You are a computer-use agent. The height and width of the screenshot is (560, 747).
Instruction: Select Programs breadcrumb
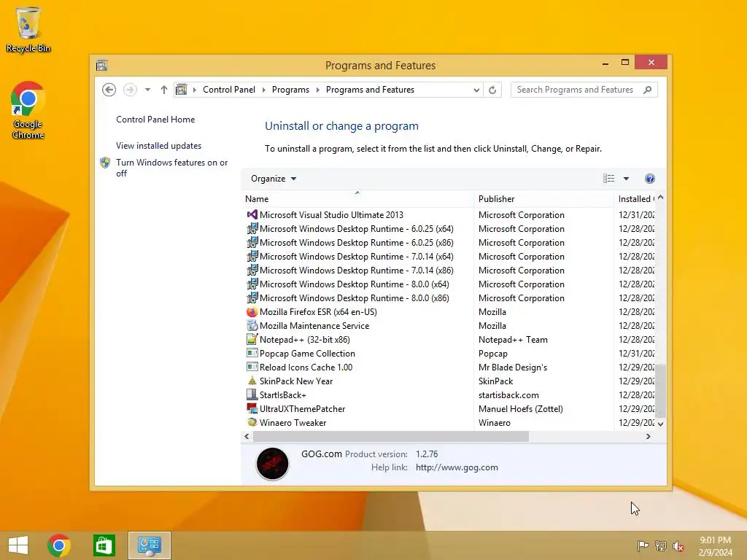pos(290,90)
